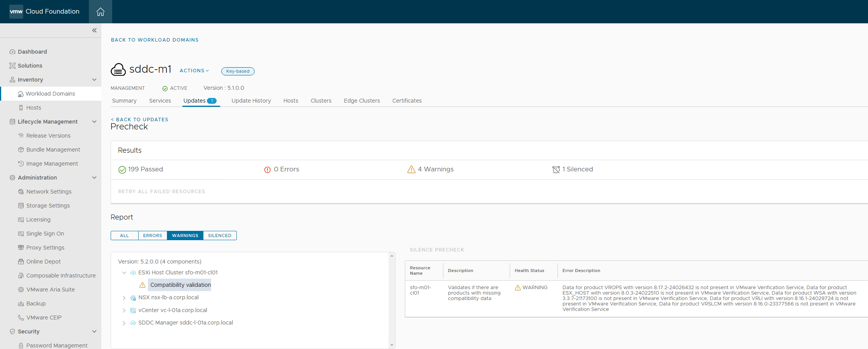Switch report filter to ERRORS

[x=153, y=236]
